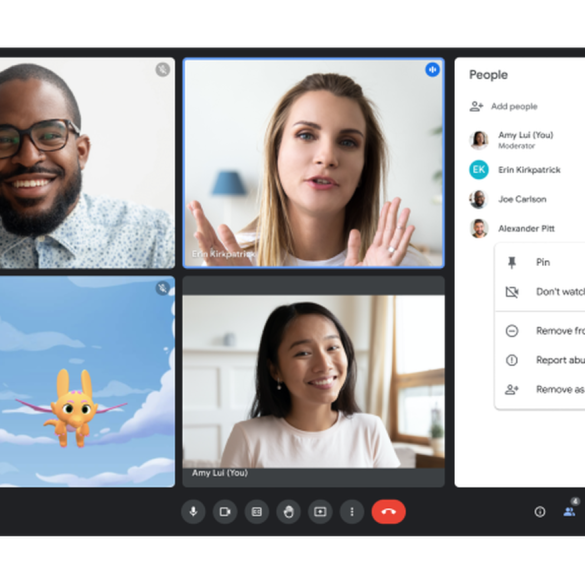Open Present now screen share button
Viewport: 585px width, 585px height.
[320, 512]
